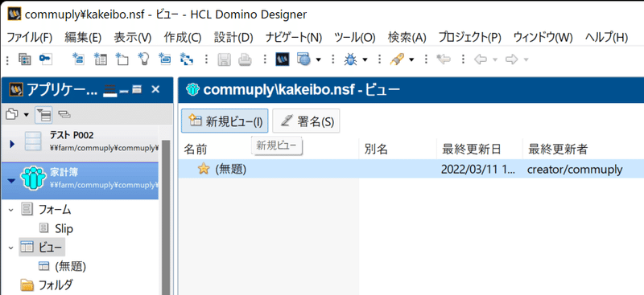Open the ヘルプ(H) menu
This screenshot has width=644, height=295.
pyautogui.click(x=607, y=38)
